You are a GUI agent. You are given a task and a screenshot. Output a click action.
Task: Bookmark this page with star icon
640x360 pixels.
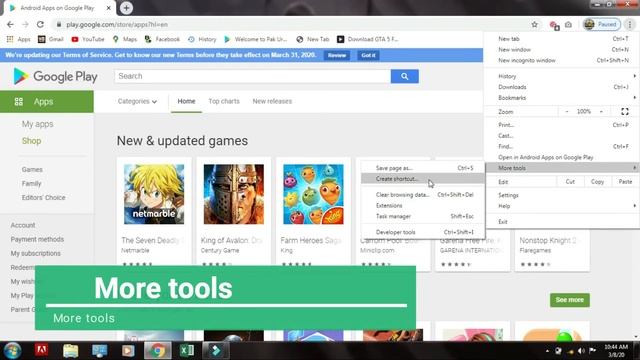(535, 24)
